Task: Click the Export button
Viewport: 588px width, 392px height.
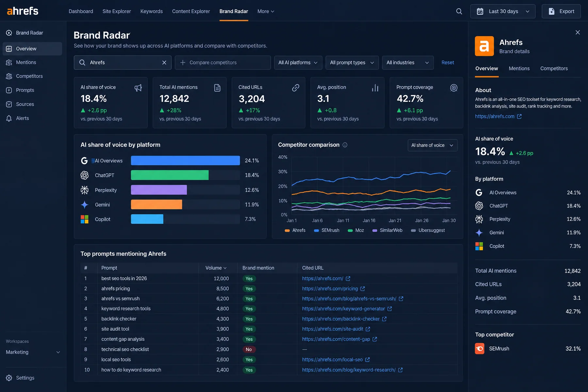Action: pyautogui.click(x=561, y=11)
